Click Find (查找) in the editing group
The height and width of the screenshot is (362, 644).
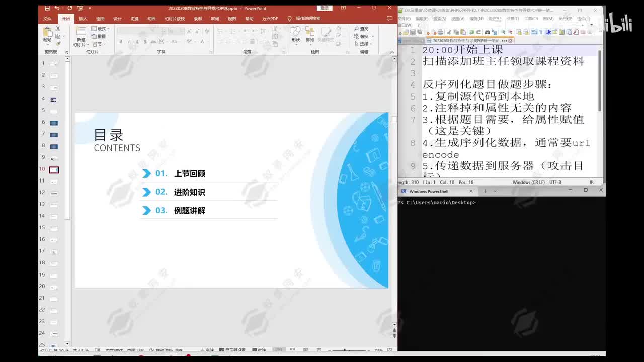361,29
